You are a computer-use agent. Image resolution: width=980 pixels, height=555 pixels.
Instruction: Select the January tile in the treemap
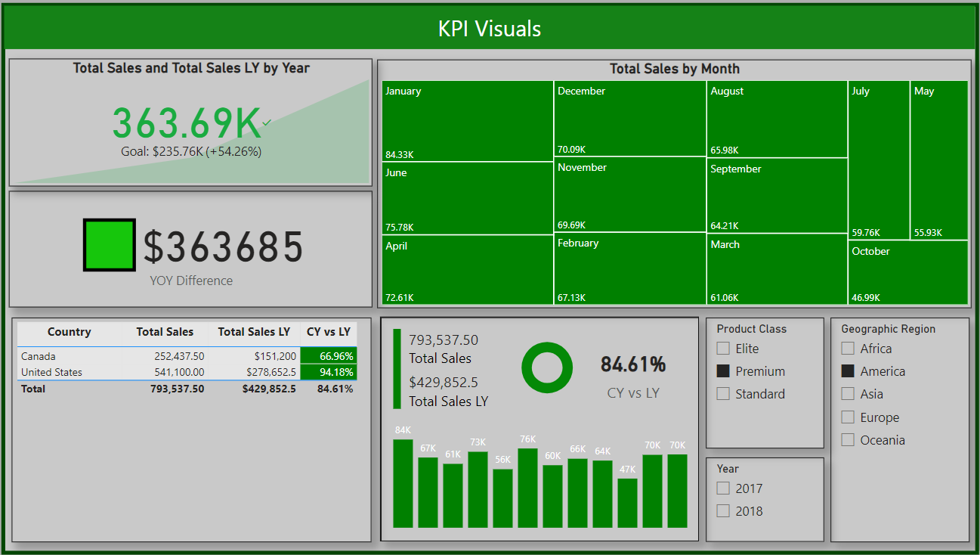click(467, 121)
